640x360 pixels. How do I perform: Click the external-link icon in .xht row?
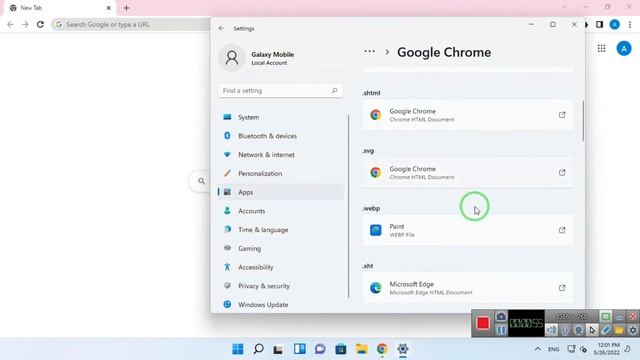click(562, 288)
